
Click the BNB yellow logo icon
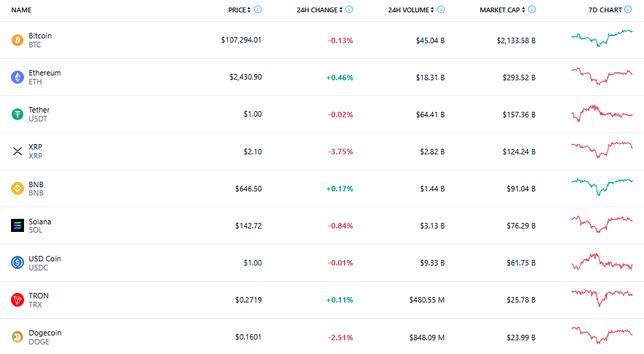pos(17,188)
